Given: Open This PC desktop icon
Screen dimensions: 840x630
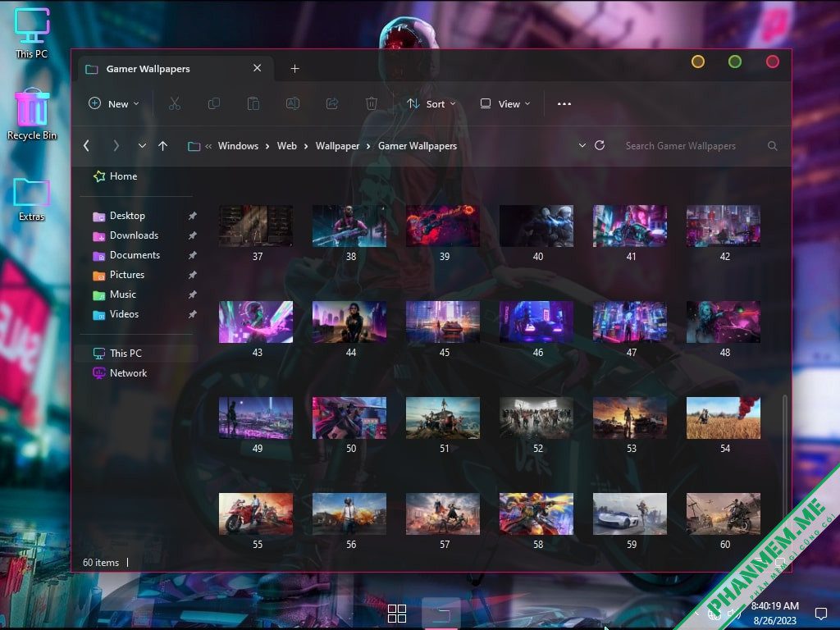Looking at the screenshot, I should pyautogui.click(x=32, y=32).
